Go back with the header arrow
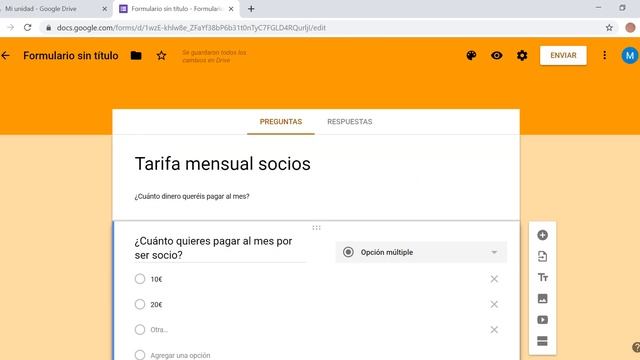Screen dimensions: 640x360 pos(5,56)
